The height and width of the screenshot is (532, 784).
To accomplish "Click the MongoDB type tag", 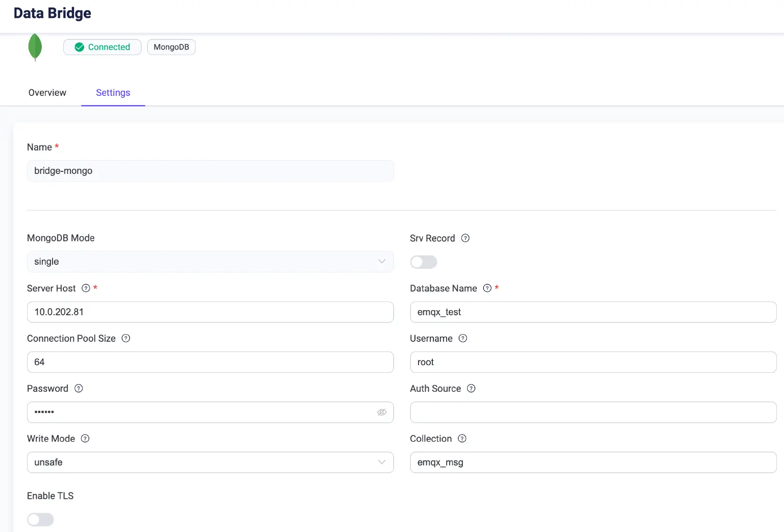I will click(171, 47).
